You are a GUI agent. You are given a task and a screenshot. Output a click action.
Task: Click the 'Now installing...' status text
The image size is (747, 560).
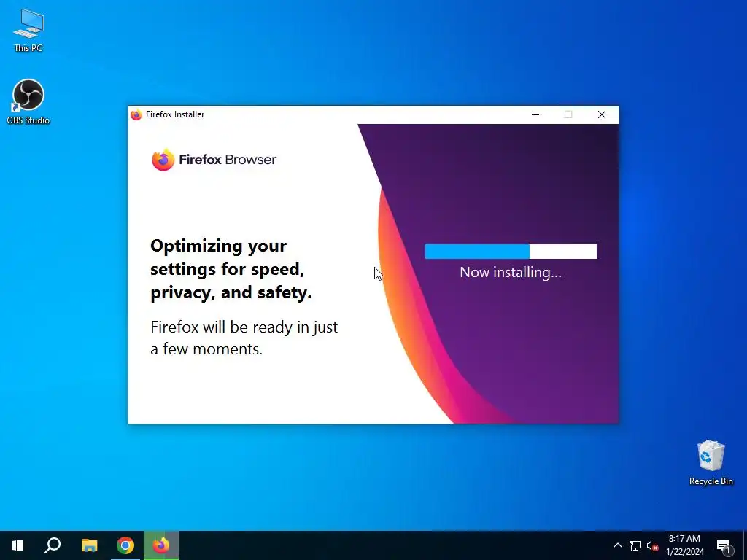pyautogui.click(x=510, y=273)
